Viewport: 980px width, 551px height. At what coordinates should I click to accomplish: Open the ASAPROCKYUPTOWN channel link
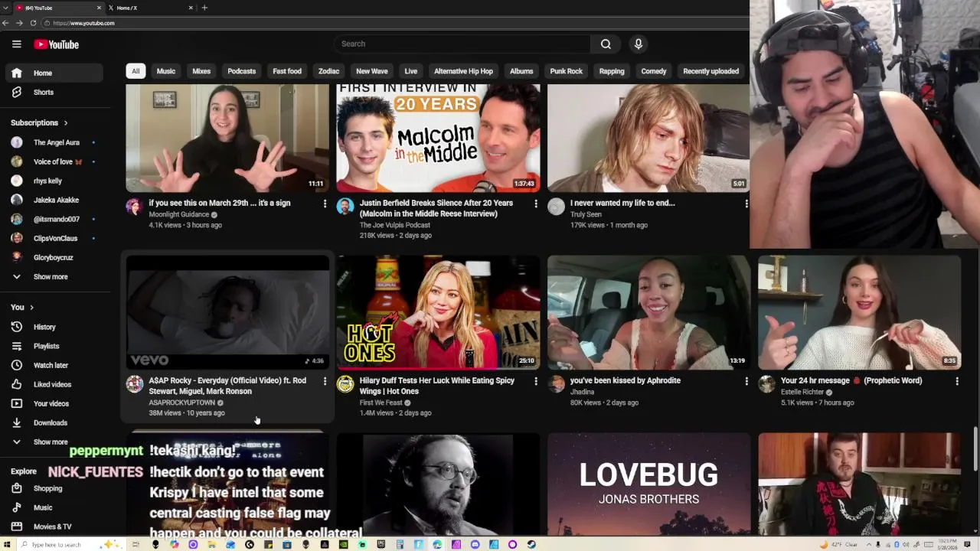(182, 403)
